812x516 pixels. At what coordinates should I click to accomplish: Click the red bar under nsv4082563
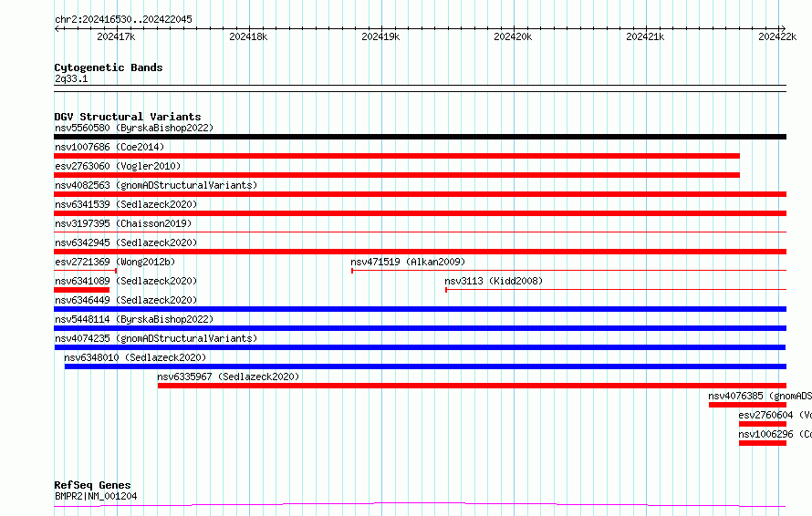coord(420,194)
